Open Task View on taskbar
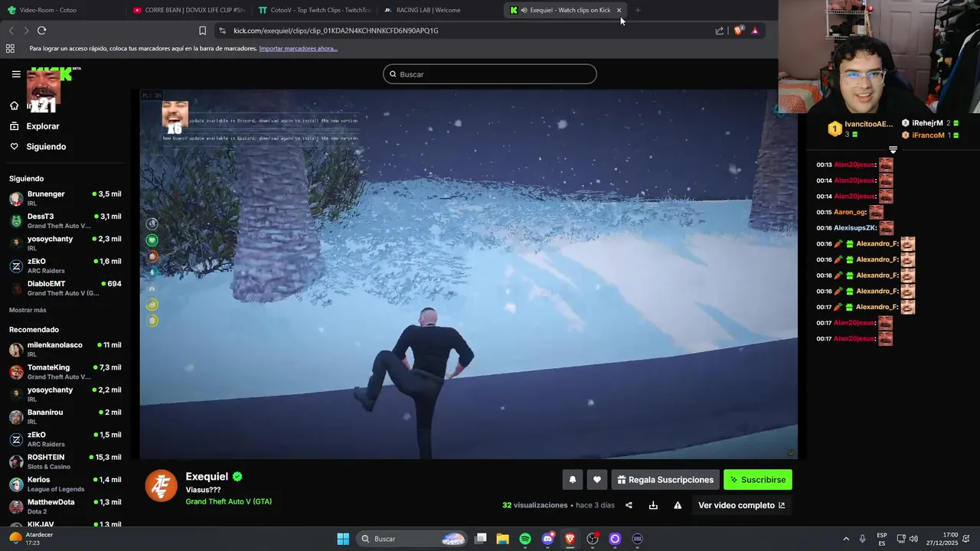 [481, 539]
